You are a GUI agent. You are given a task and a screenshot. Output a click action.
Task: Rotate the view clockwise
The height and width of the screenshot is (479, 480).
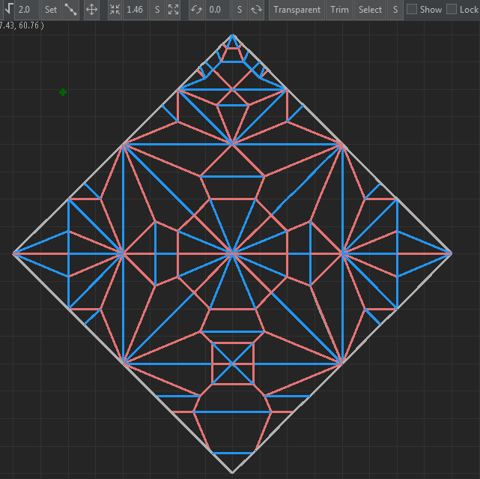(256, 10)
